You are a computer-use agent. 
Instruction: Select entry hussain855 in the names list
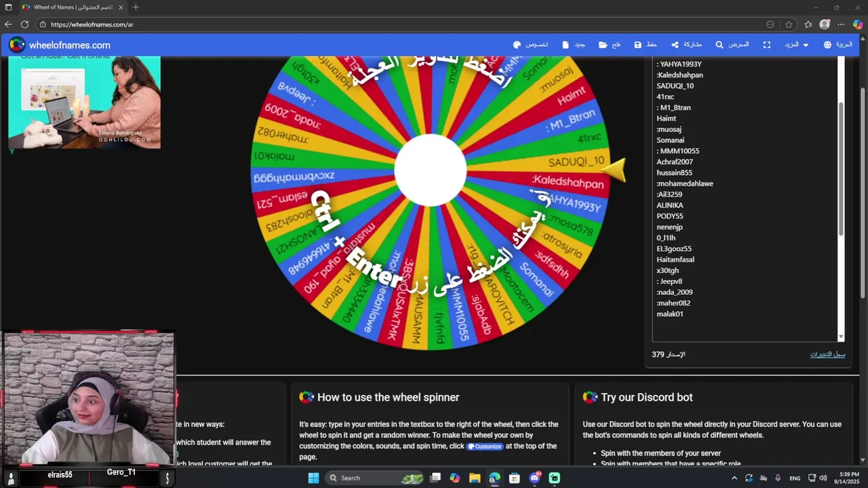tap(674, 173)
